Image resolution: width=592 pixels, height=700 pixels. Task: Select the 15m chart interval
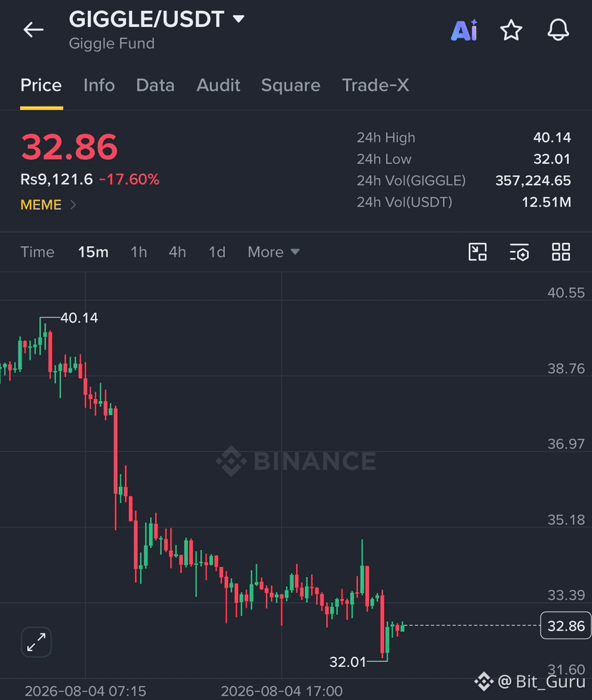coord(94,252)
